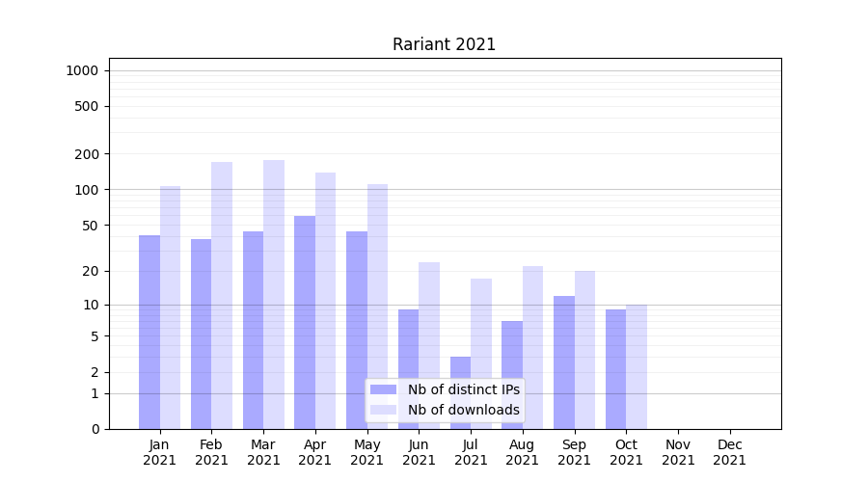
Task: Select the 'Nb of downloads' legend label
Action: pyautogui.click(x=463, y=410)
